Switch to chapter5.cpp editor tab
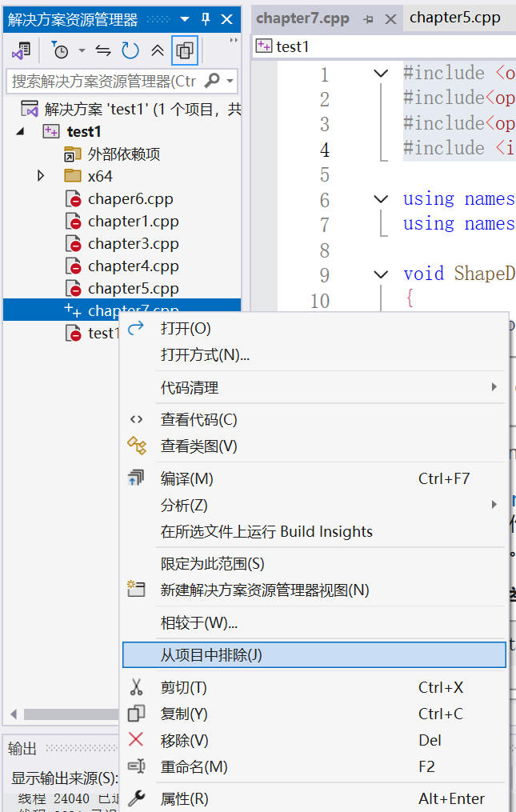The width and height of the screenshot is (516, 812). click(455, 18)
